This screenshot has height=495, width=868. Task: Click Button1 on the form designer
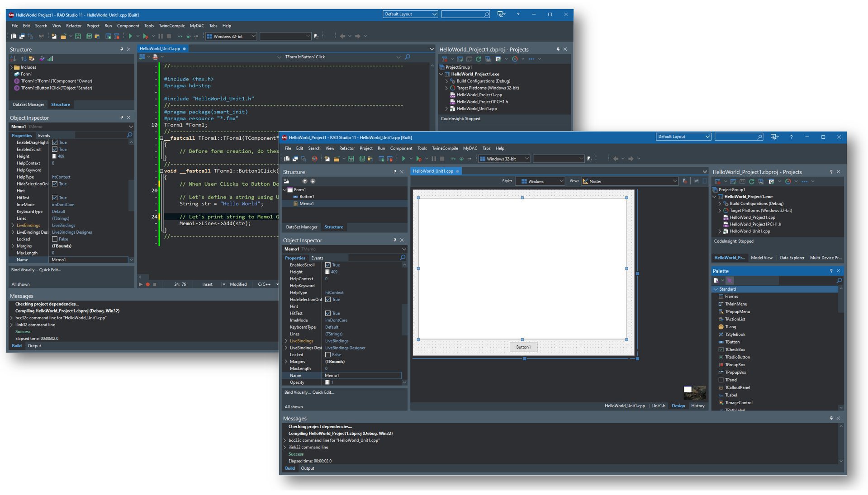(x=523, y=347)
